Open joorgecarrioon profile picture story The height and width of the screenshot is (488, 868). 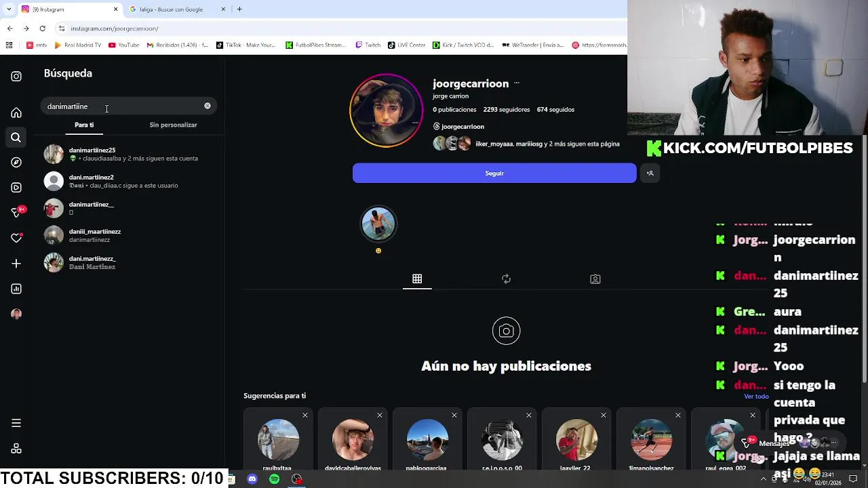386,110
